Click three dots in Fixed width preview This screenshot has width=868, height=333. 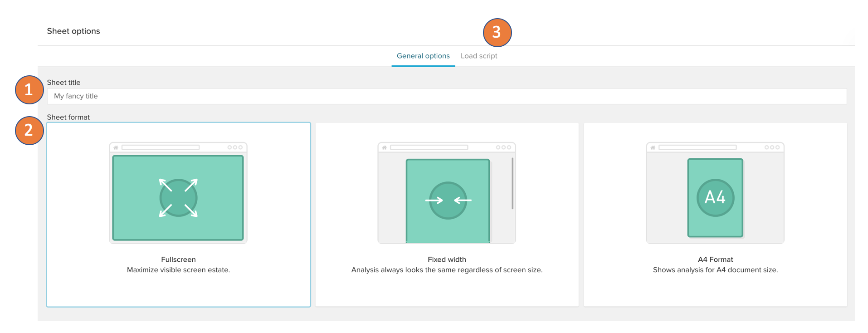point(503,147)
